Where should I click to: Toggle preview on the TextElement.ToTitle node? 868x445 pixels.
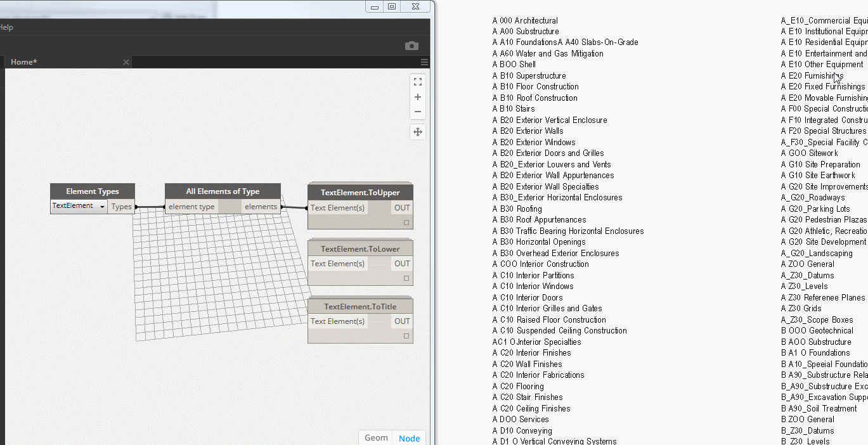click(x=406, y=336)
